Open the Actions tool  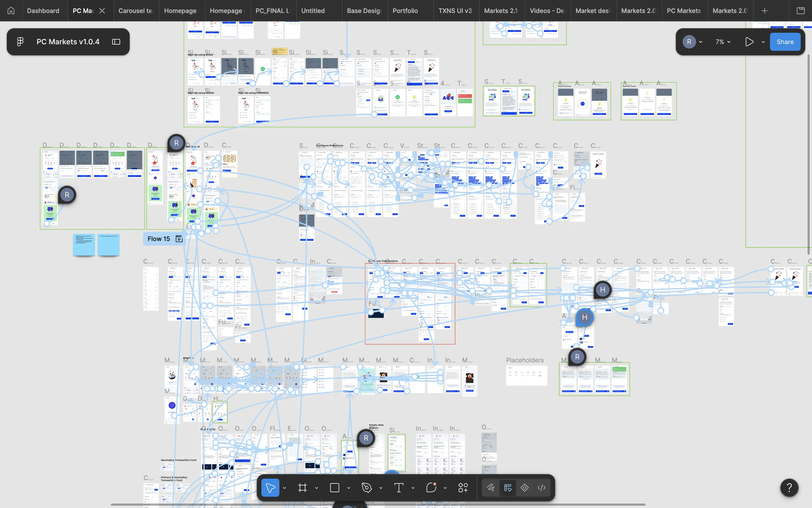(463, 487)
